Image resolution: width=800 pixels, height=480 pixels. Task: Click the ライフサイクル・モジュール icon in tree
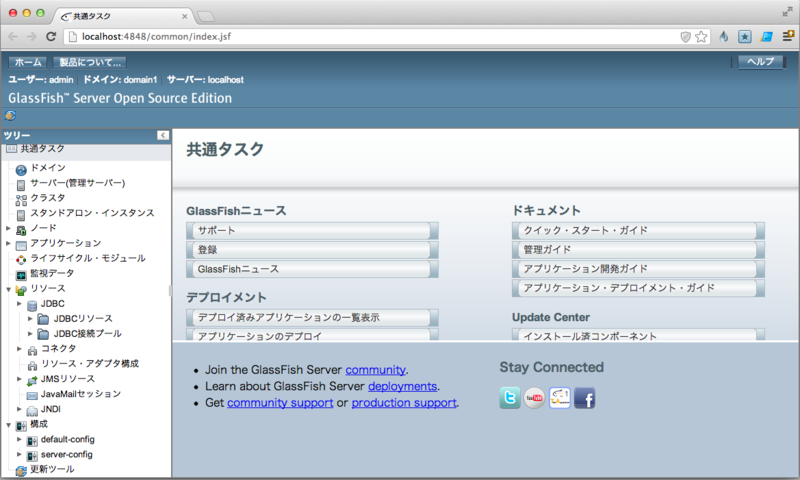click(x=21, y=259)
